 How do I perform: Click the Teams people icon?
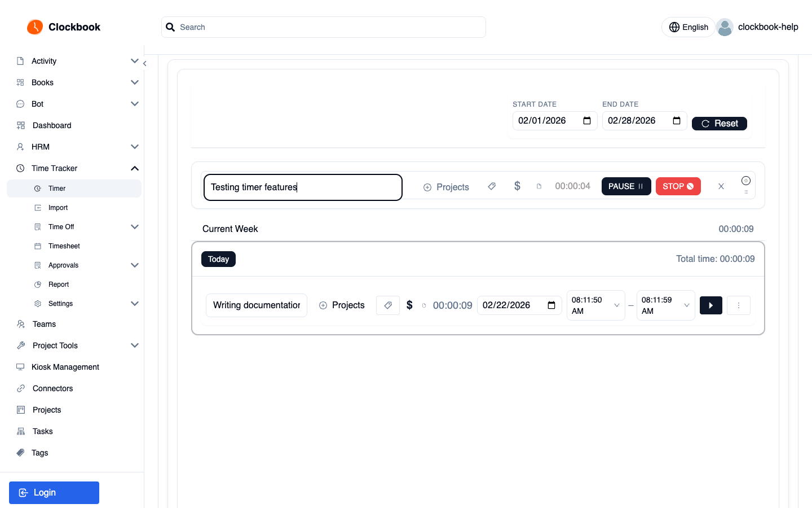click(21, 324)
